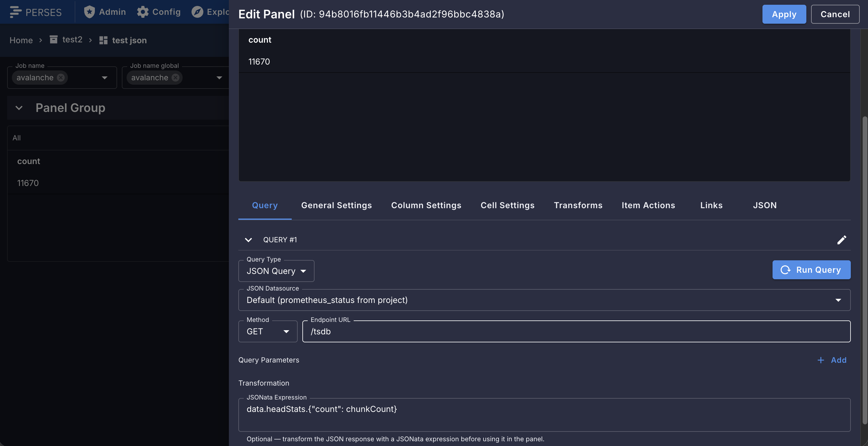
Task: Click the test json dashboard icon
Action: [x=103, y=40]
